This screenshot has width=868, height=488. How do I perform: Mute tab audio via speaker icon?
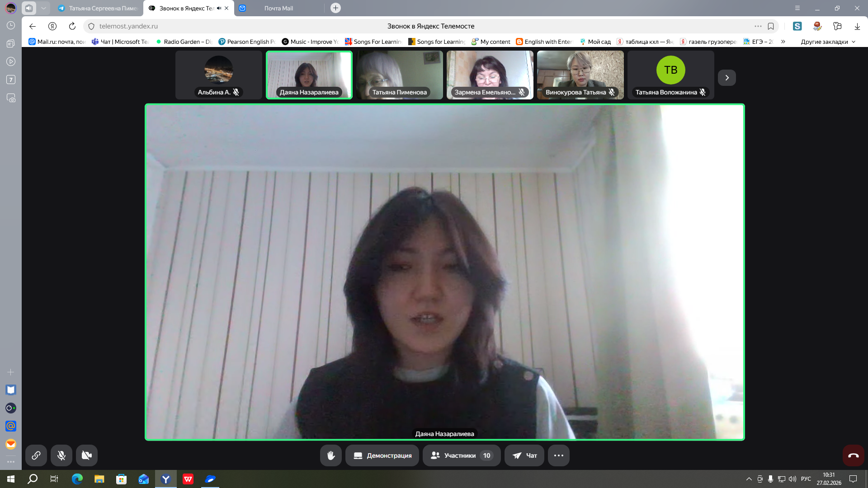(219, 8)
